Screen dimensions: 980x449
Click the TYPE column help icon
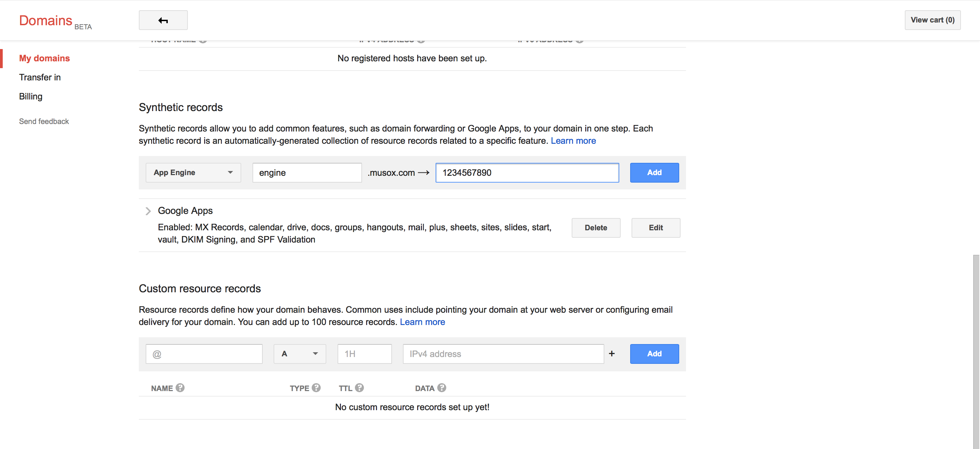[x=316, y=388]
